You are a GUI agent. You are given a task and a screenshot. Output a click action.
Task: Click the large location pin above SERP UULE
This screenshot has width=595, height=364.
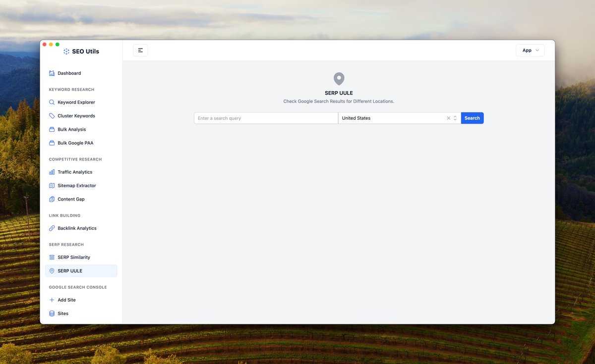point(339,79)
